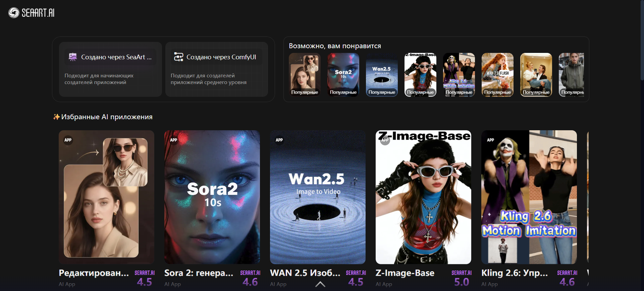Image resolution: width=644 pixels, height=291 pixels.
Task: Select the small Sora2 10s recommended thumbnail
Action: pyautogui.click(x=343, y=75)
